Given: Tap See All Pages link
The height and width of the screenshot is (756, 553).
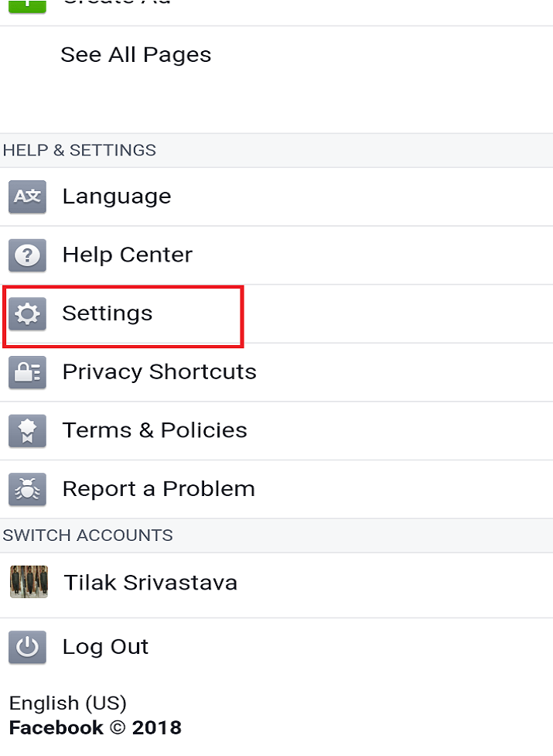Looking at the screenshot, I should pyautogui.click(x=136, y=55).
